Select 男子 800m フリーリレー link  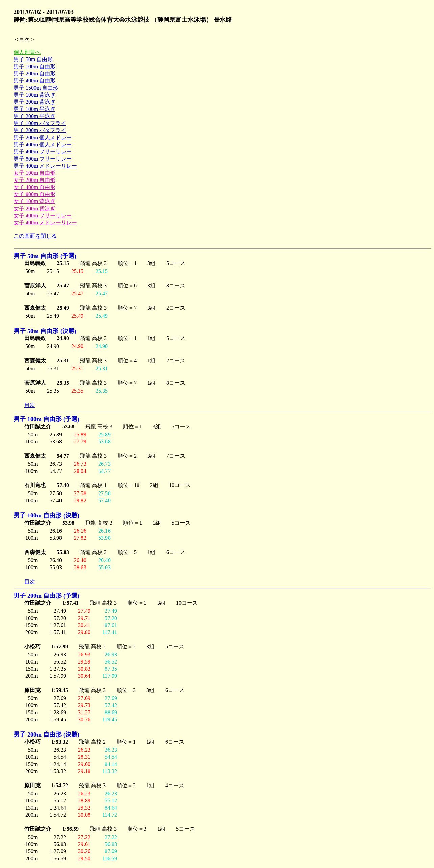(x=43, y=159)
